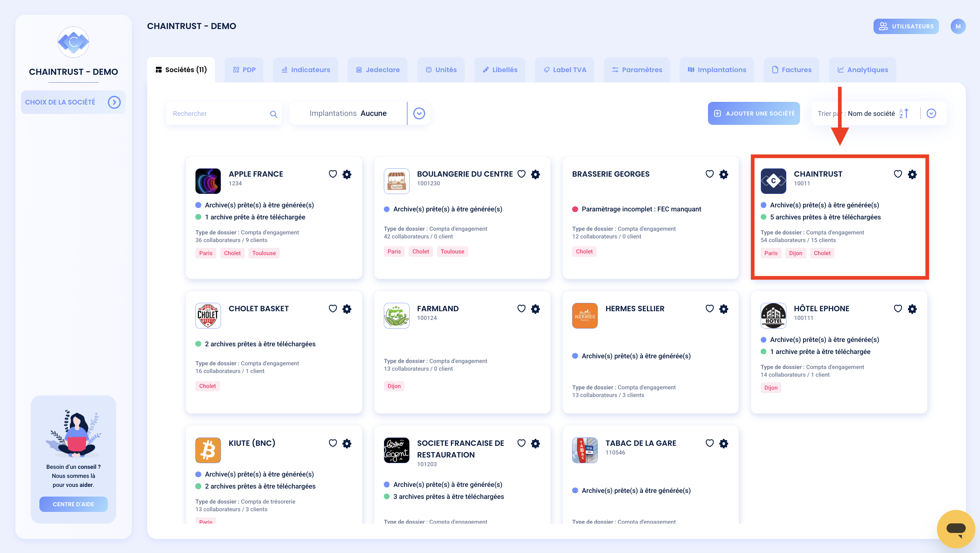The image size is (980, 553).
Task: Open the chat support bubble
Action: click(x=956, y=529)
